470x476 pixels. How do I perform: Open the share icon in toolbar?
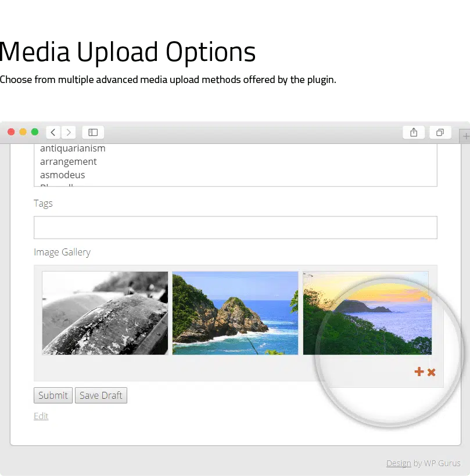point(414,132)
